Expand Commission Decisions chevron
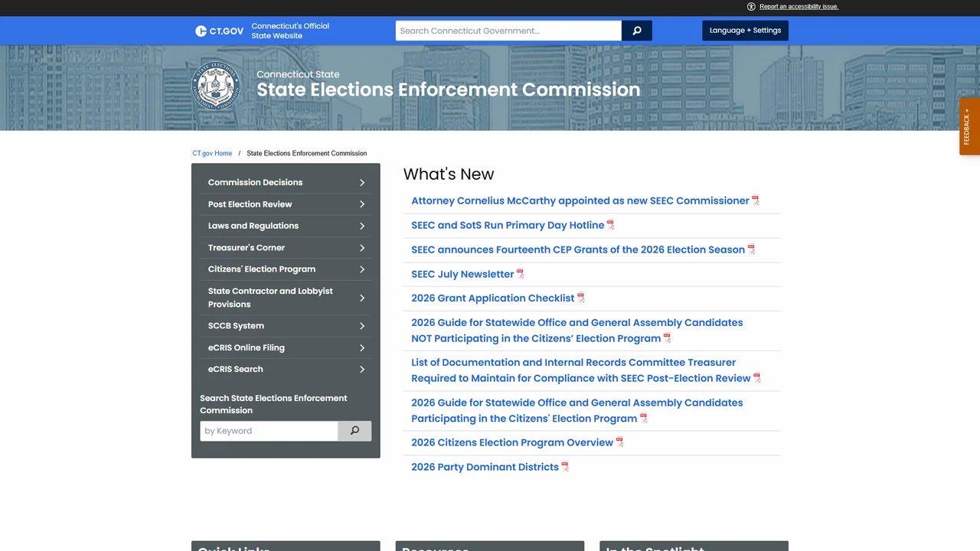 [362, 183]
